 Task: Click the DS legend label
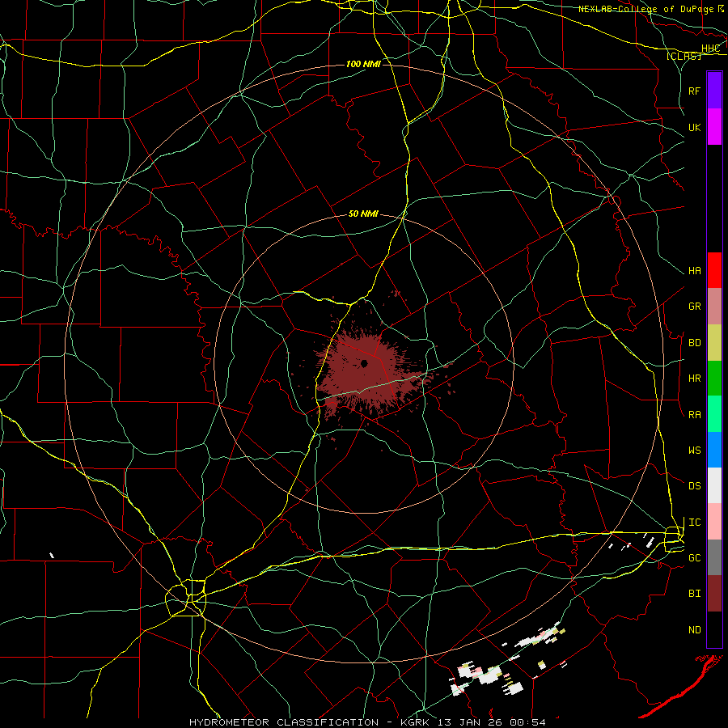(694, 486)
